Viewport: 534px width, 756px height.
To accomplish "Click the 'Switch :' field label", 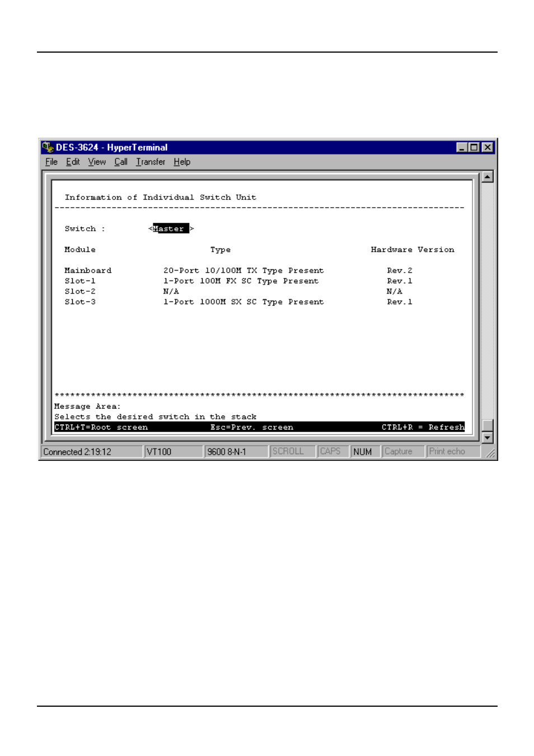I will [85, 229].
